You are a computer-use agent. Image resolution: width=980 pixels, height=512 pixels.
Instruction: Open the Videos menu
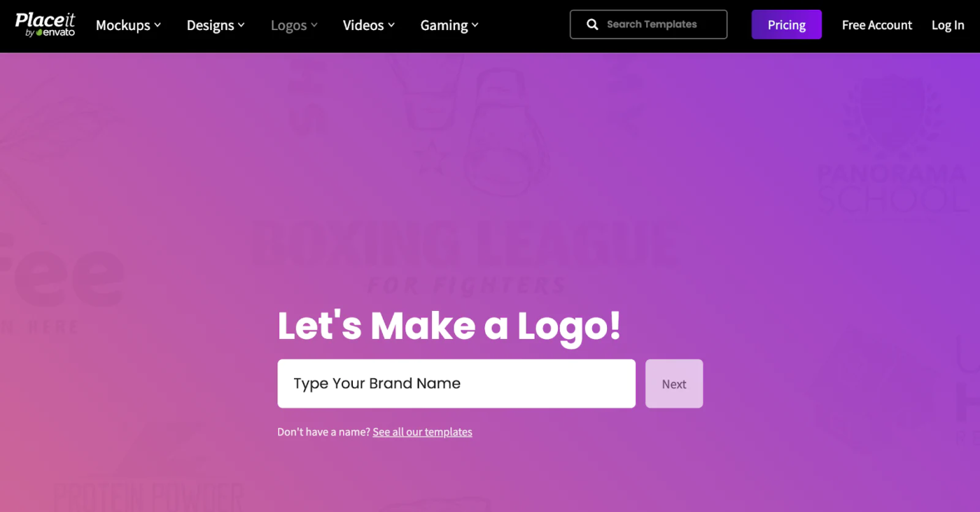click(x=369, y=25)
